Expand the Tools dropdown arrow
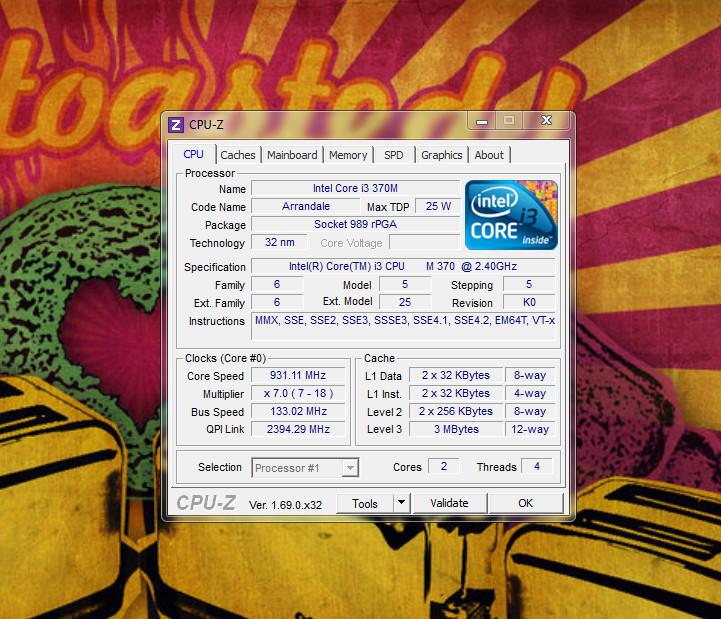This screenshot has height=619, width=721. coord(401,503)
